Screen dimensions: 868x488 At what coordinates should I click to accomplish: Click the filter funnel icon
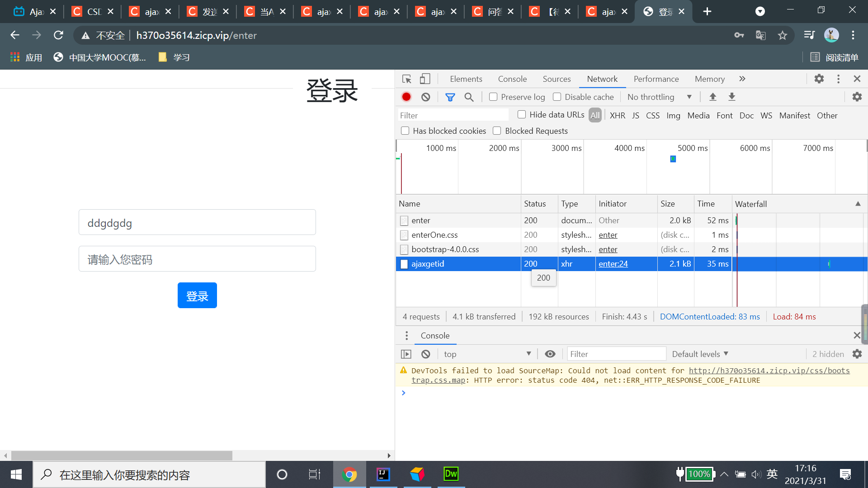point(450,97)
